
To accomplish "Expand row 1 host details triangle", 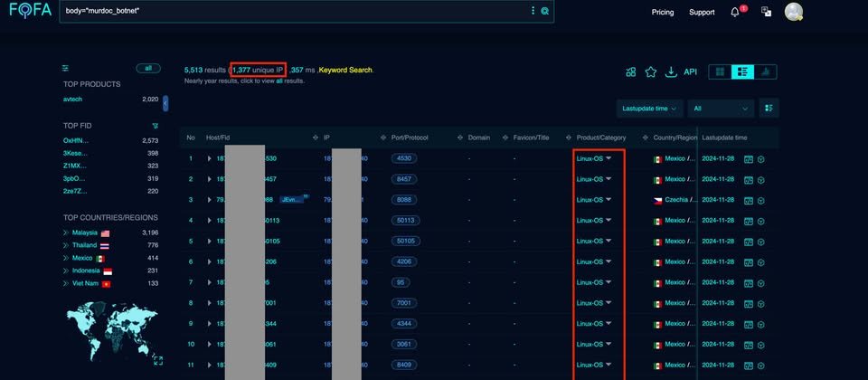I will click(x=209, y=159).
